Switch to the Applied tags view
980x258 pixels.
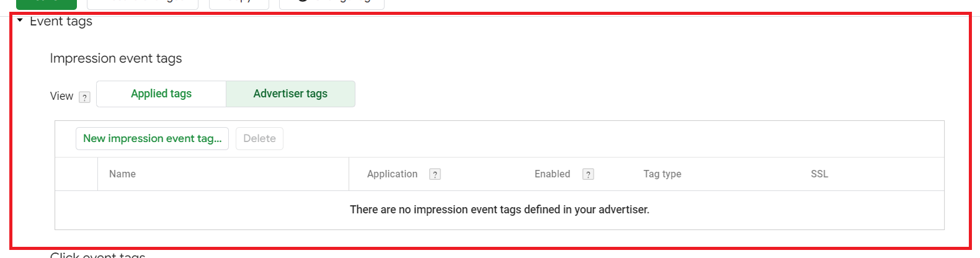tap(161, 94)
